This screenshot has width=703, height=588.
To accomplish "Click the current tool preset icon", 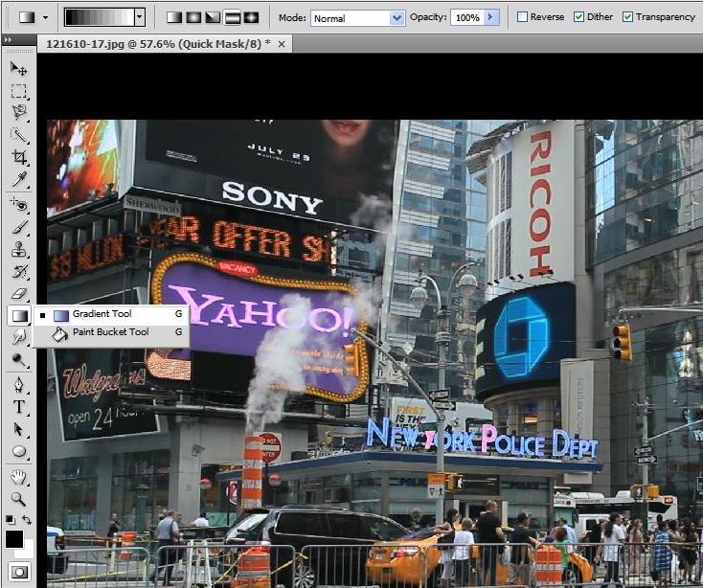I will point(27,17).
